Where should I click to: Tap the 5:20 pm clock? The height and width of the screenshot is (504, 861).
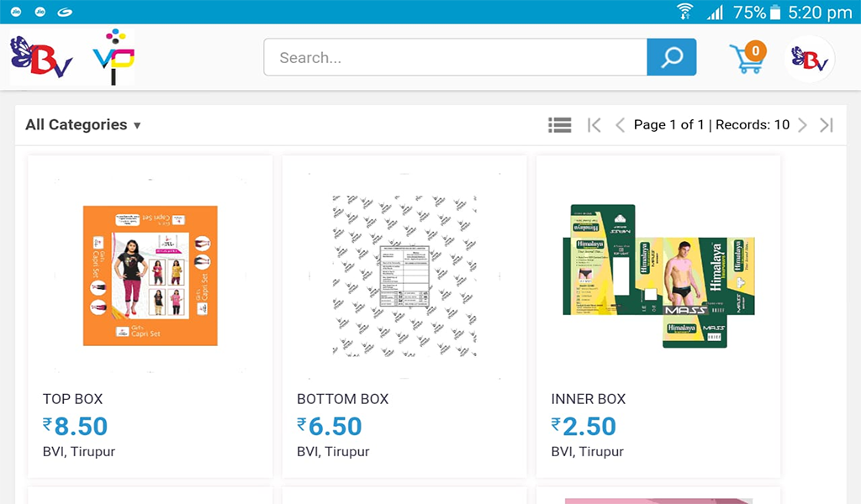pos(820,12)
